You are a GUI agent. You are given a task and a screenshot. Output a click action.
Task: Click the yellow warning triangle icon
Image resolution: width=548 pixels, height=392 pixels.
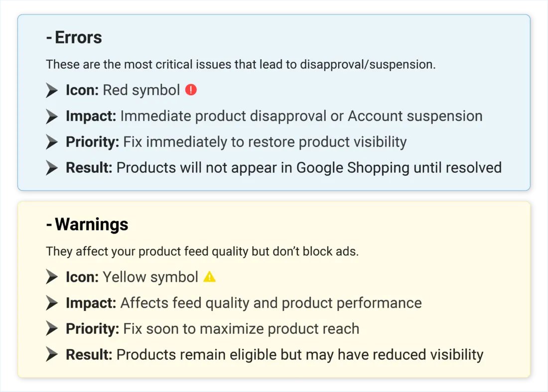point(210,277)
